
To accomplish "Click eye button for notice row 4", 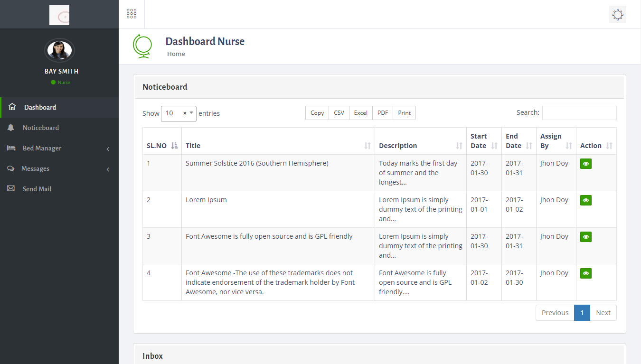I will (585, 273).
